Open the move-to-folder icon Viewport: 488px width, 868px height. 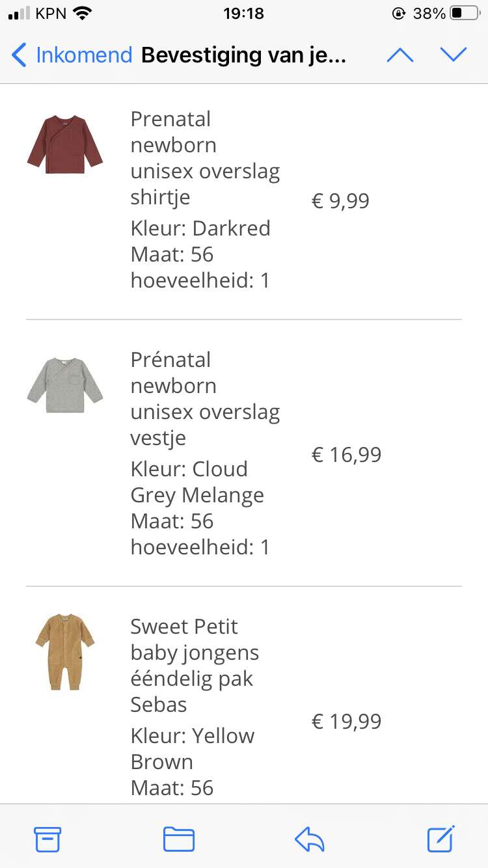[179, 839]
